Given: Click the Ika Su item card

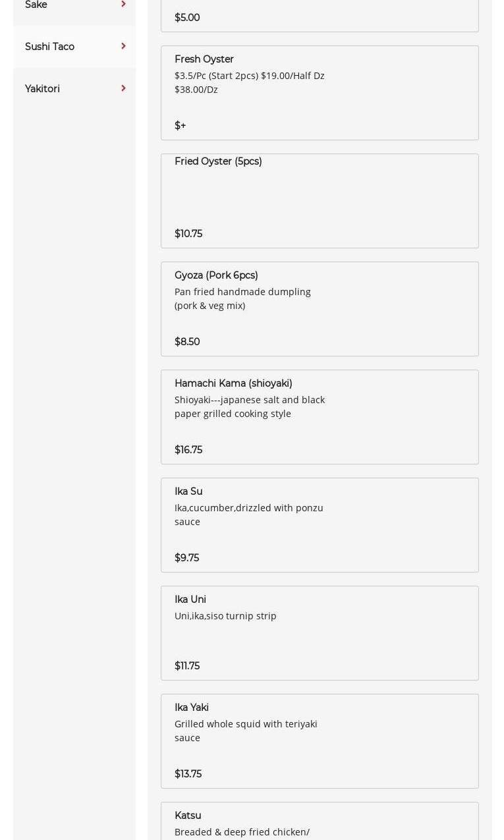Looking at the screenshot, I should pos(320,524).
